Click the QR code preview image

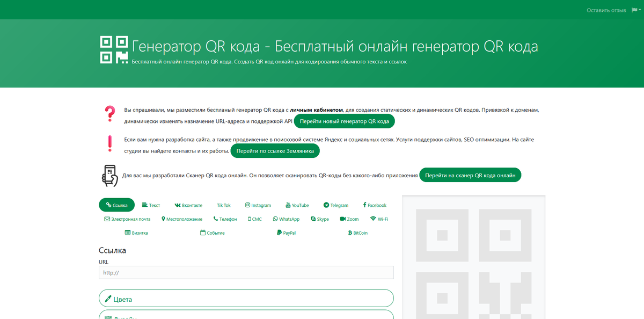pos(473,257)
